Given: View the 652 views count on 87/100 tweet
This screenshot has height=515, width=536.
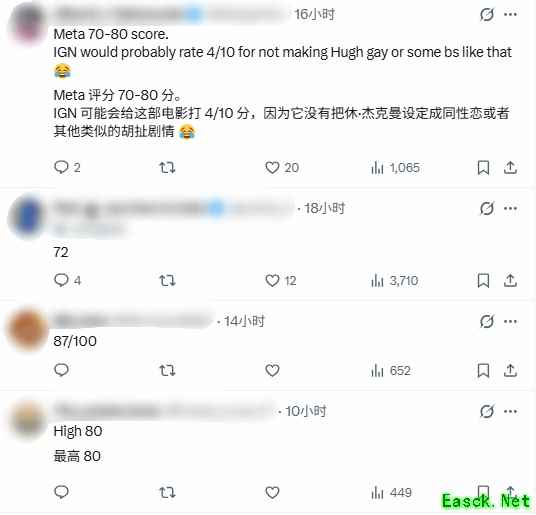Looking at the screenshot, I should pos(391,370).
